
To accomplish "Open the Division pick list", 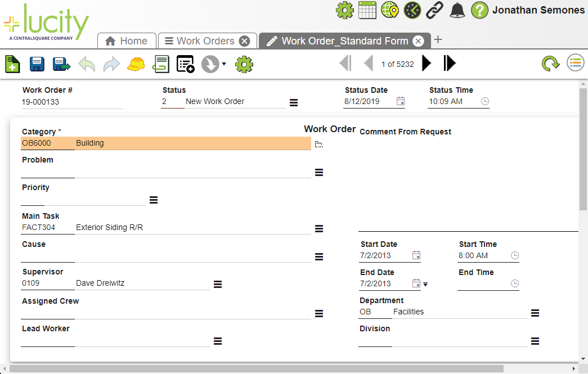I will tap(535, 341).
